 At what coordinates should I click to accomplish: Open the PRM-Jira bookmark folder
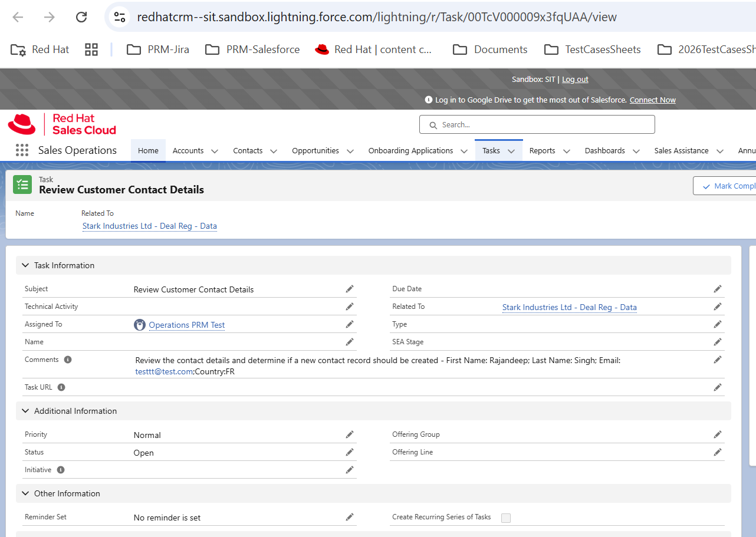pyautogui.click(x=158, y=50)
